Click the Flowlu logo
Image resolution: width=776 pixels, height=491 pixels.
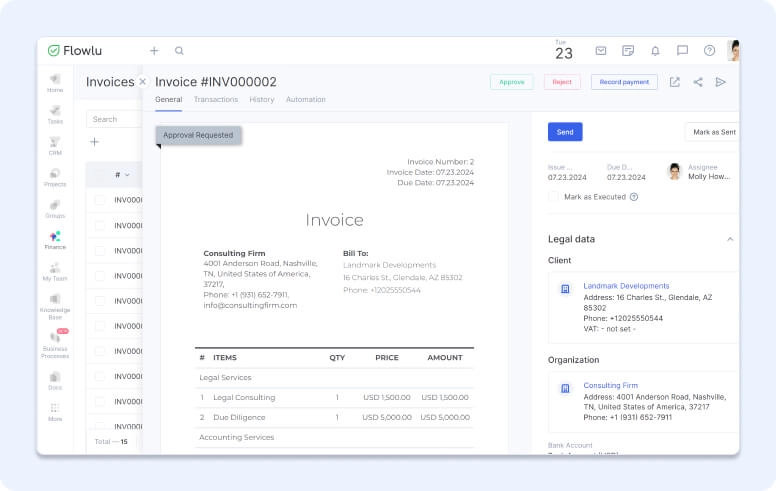[75, 50]
